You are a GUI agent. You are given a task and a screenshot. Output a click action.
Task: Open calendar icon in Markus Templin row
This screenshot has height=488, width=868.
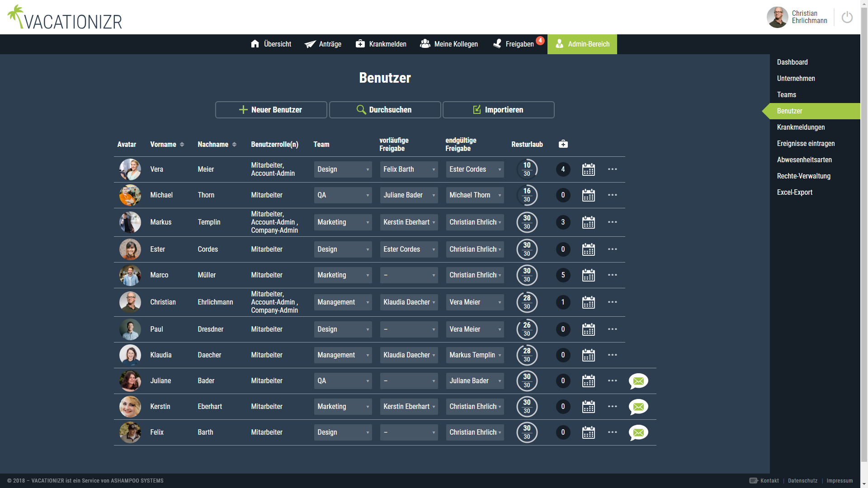coord(588,222)
